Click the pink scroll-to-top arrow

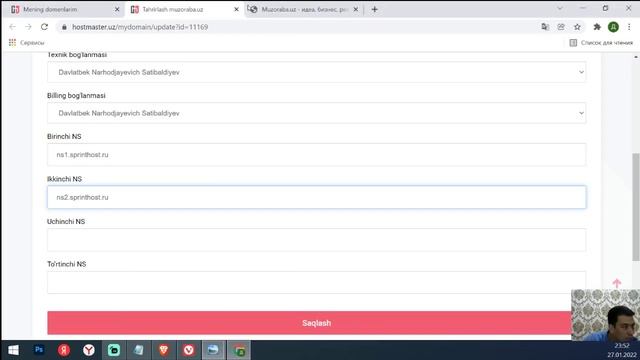616,283
